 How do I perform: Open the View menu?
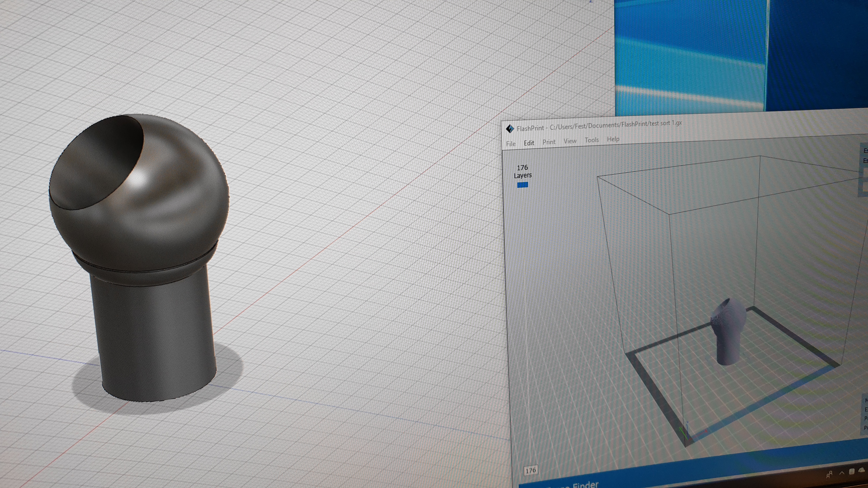tap(570, 141)
